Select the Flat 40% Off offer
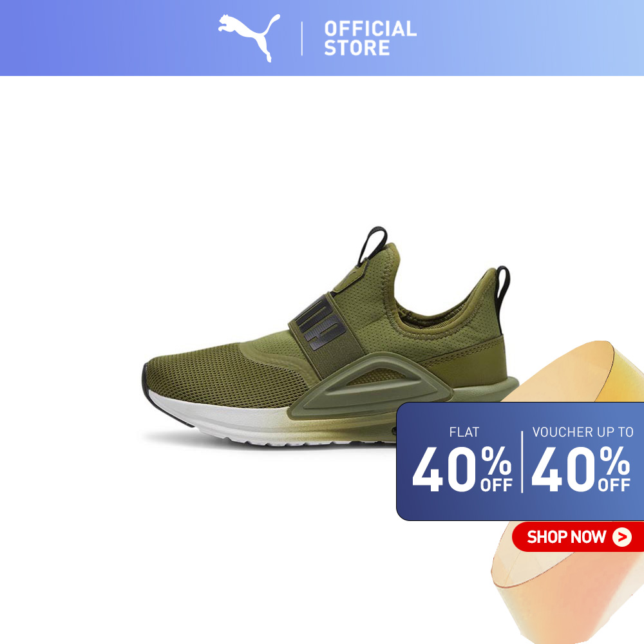This screenshot has width=644, height=644. point(462,460)
